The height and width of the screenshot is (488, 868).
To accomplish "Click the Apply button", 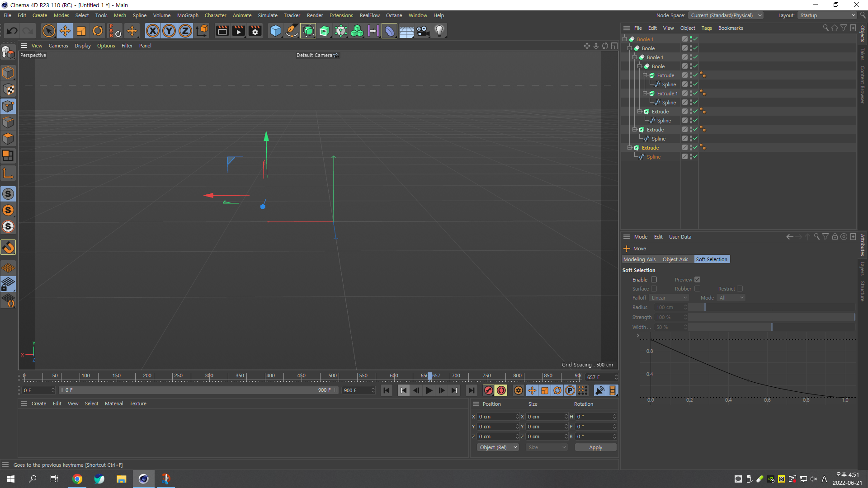I will (x=595, y=447).
